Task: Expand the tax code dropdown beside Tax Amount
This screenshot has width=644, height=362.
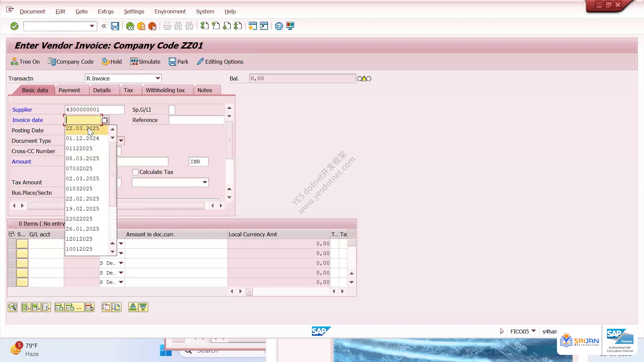Action: pyautogui.click(x=205, y=182)
